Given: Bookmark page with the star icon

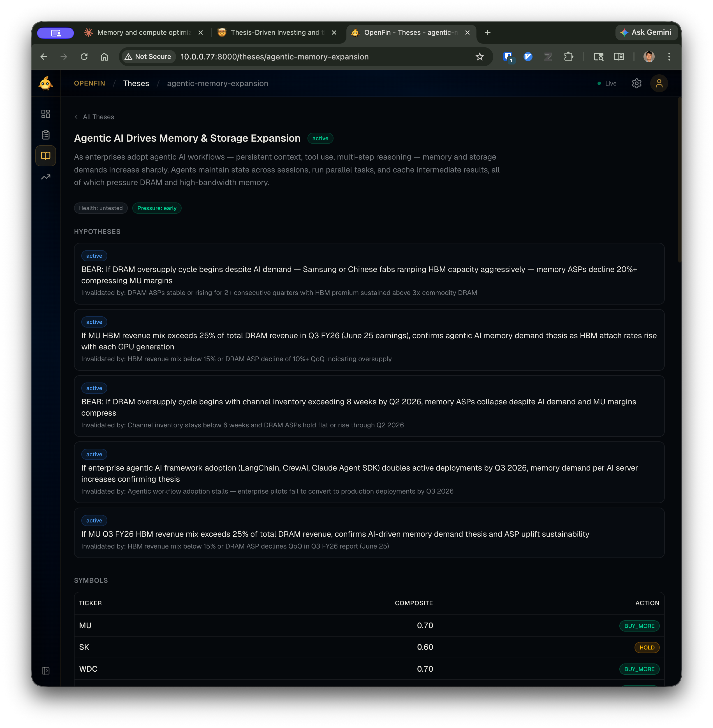Looking at the screenshot, I should tap(480, 57).
